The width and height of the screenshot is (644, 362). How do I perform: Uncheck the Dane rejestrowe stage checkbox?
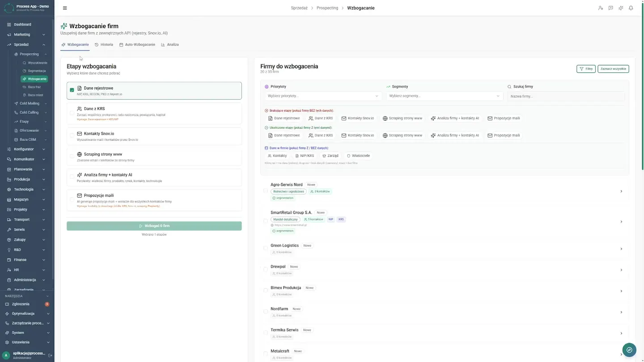click(72, 90)
